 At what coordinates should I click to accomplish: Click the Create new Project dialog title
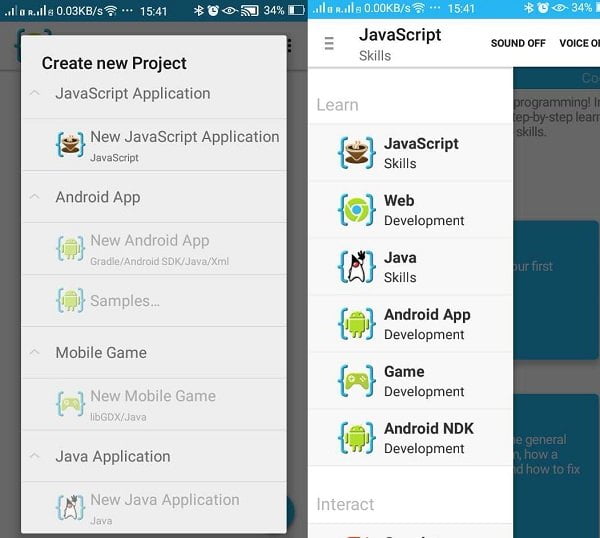coord(114,63)
